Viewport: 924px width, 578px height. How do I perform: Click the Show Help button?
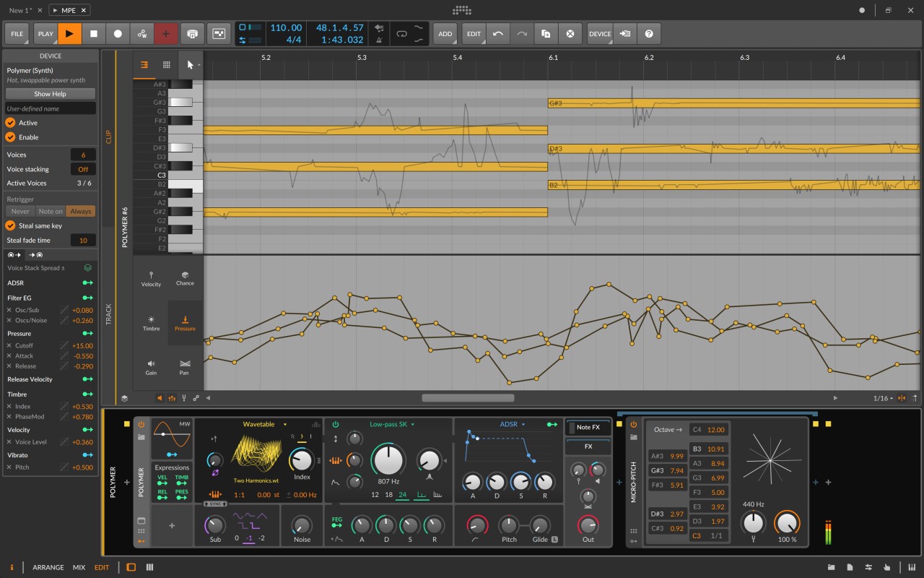pos(50,93)
